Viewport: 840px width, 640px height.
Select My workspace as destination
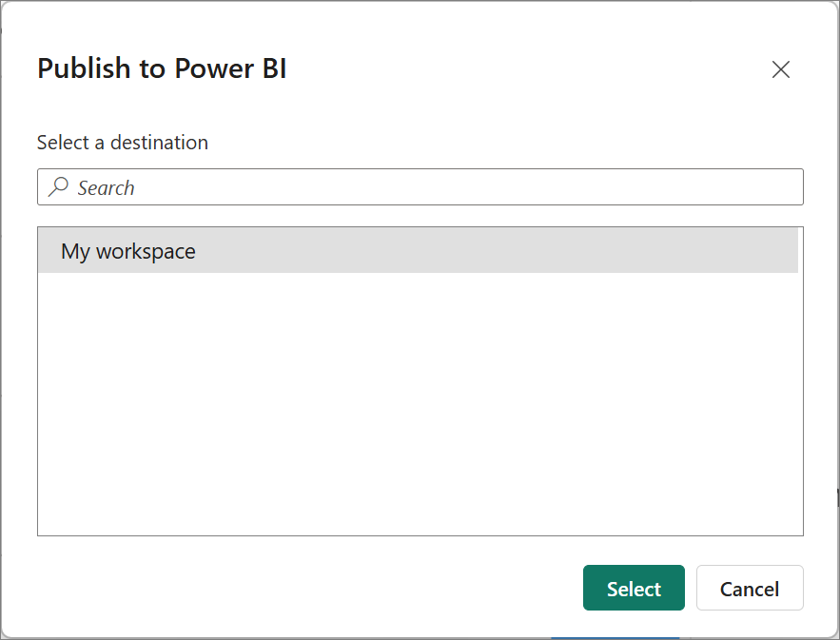coord(418,251)
